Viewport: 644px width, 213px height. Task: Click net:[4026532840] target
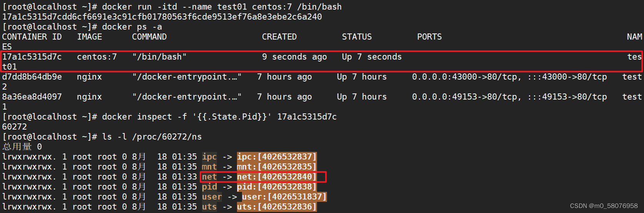pyautogui.click(x=277, y=177)
